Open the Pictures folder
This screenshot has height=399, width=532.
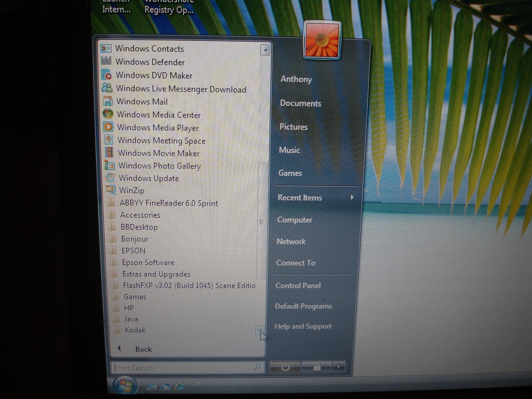click(294, 127)
